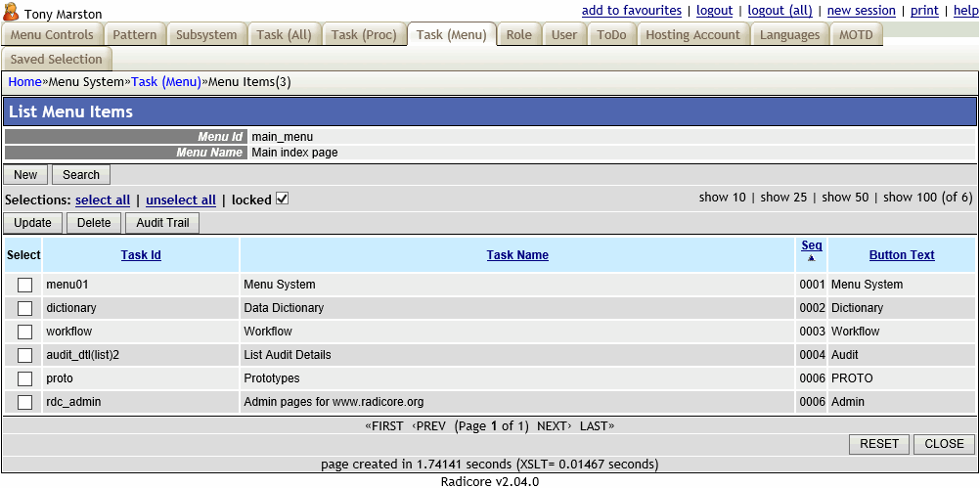Select the workflow row checkbox
The width and height of the screenshot is (980, 488).
[x=24, y=332]
